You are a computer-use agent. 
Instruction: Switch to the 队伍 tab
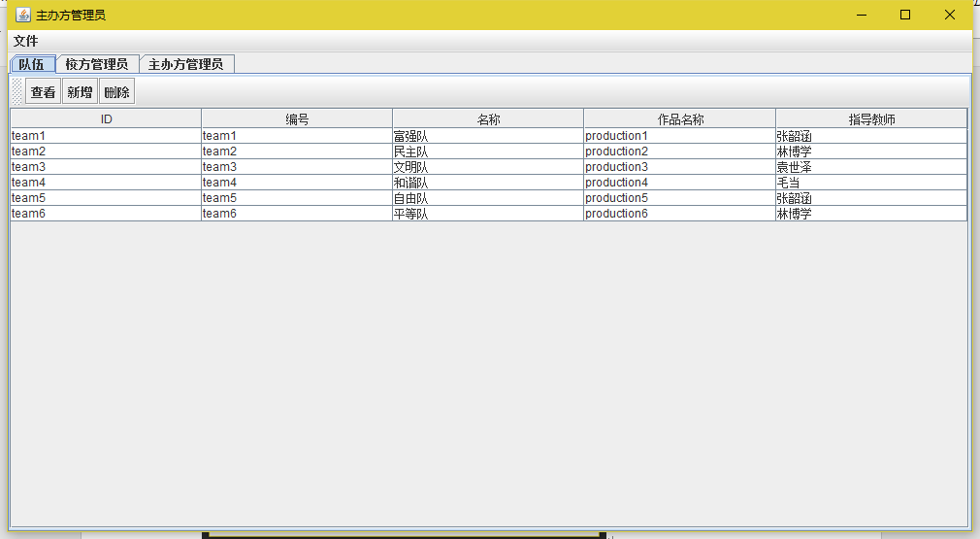click(32, 64)
